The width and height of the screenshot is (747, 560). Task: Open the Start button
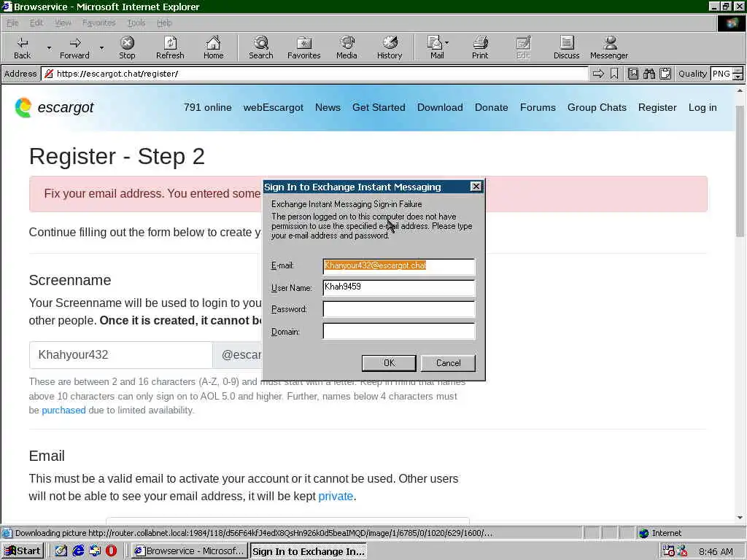[x=23, y=551]
